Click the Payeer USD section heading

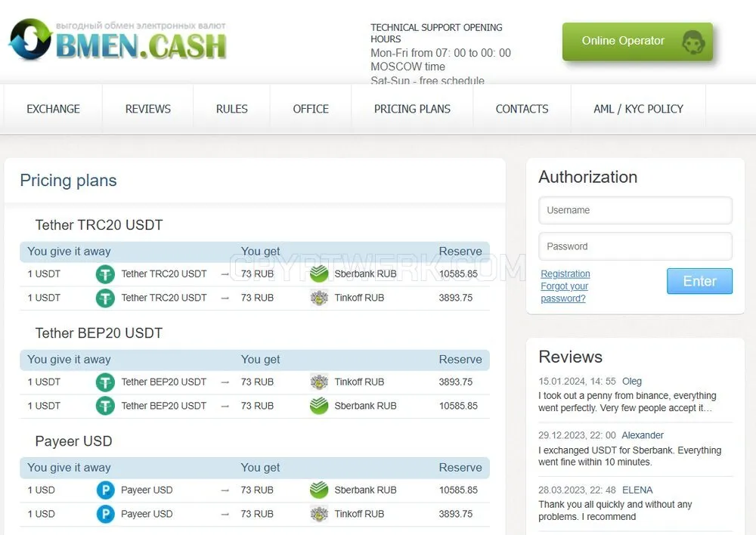point(74,441)
